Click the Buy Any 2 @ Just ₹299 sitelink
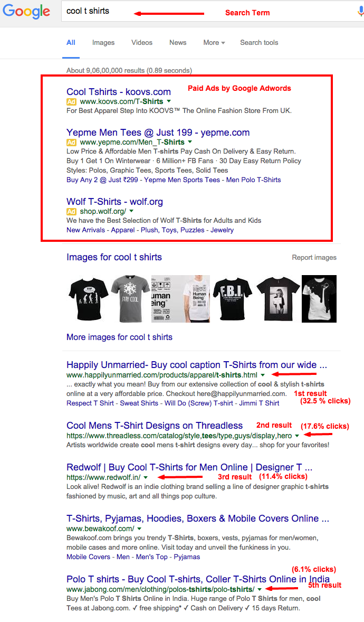Viewport: 364px width, 622px height. (x=102, y=180)
